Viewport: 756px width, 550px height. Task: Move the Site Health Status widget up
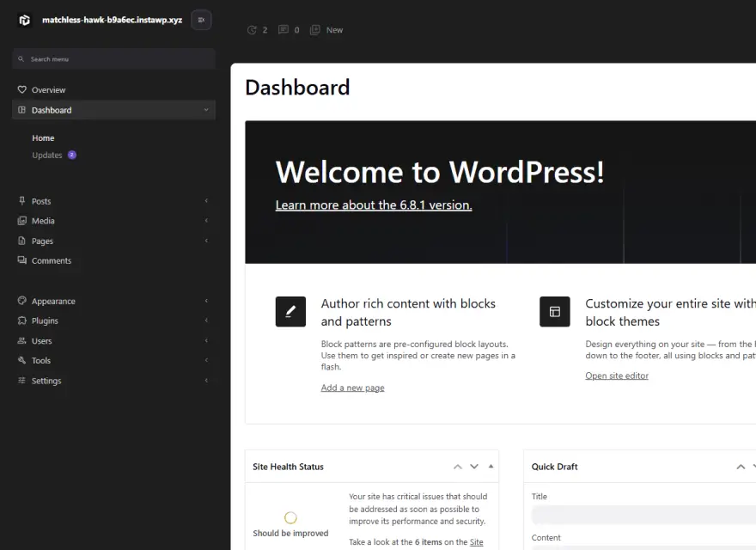pos(458,467)
